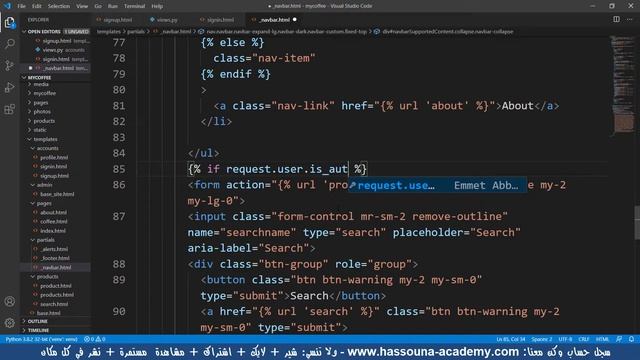Screen dimensions: 640x360
Task: Accept the request.use… autocomplete suggestion
Action: pos(437,185)
